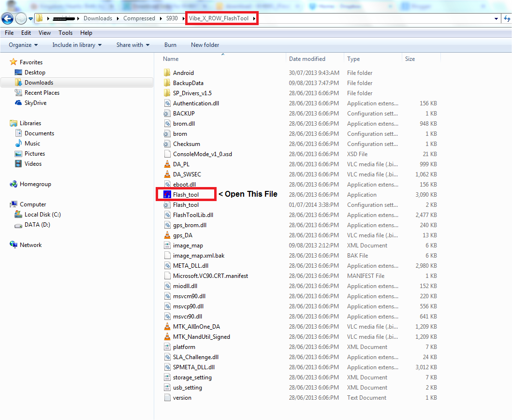512x420 pixels.
Task: Select the usb_setting XML document
Action: (188, 387)
